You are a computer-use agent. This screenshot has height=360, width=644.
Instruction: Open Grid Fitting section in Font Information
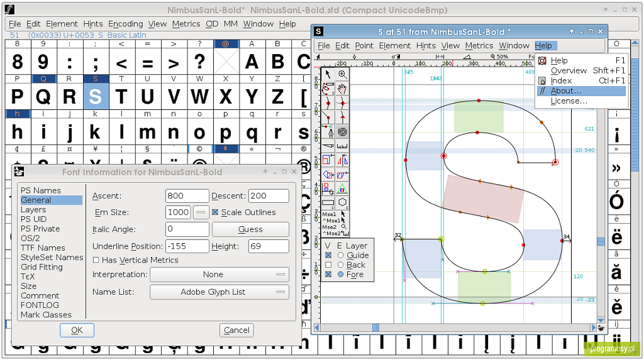(x=42, y=267)
